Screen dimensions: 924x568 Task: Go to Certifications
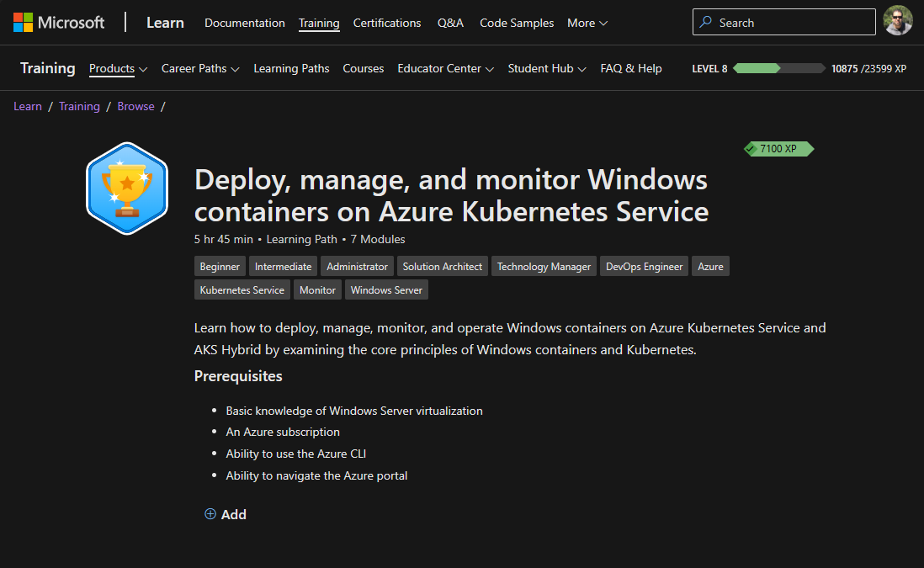tap(387, 23)
